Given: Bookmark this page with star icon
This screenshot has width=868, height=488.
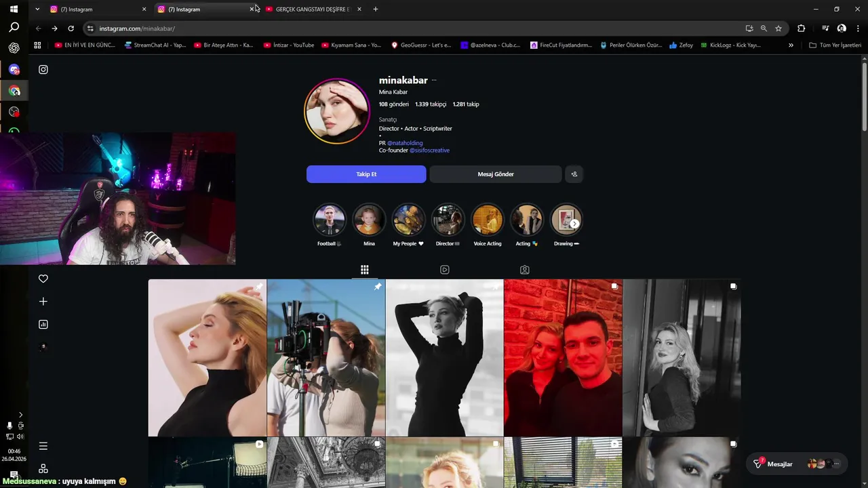Looking at the screenshot, I should 778,28.
